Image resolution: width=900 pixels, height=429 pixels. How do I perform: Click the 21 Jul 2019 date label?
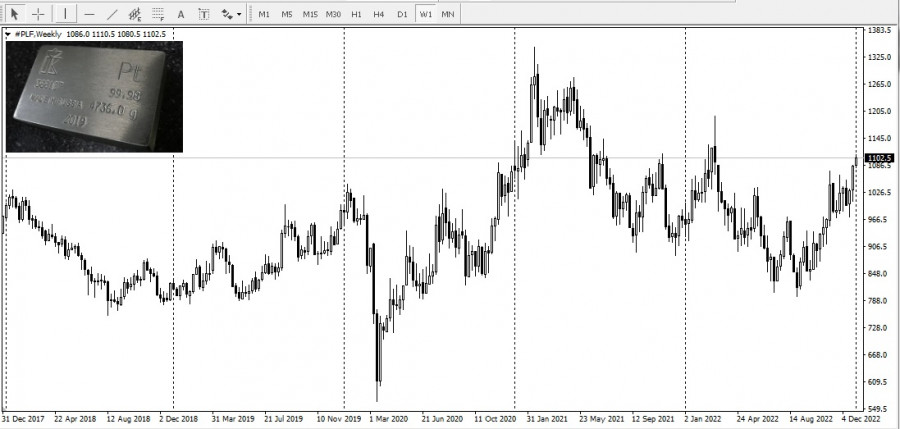coord(284,419)
